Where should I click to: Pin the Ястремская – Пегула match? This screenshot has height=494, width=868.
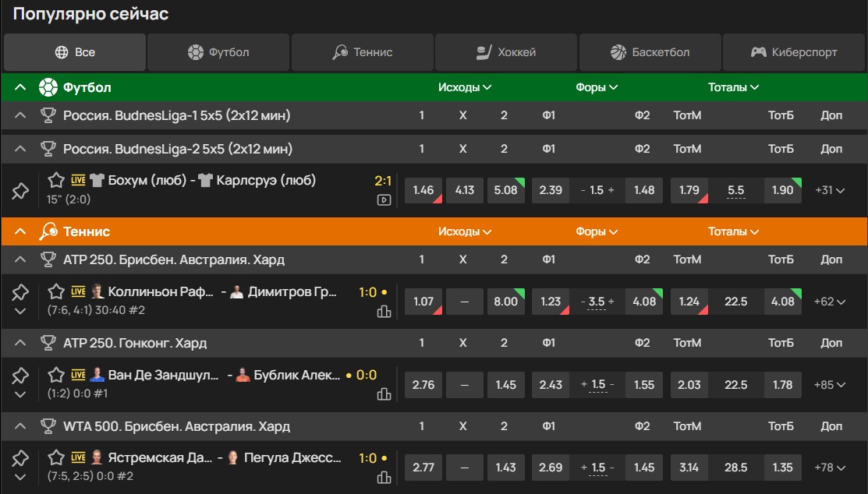tap(19, 458)
